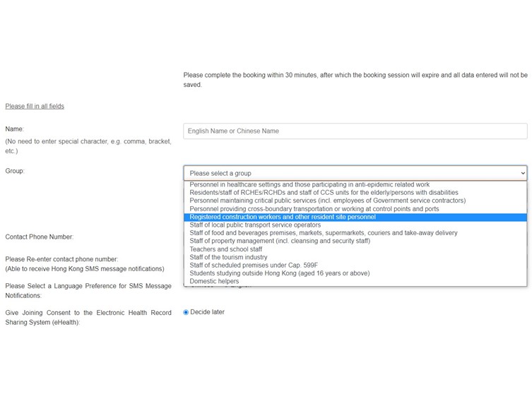Select 'Staff of food and beverages premises' option
Screen dimensions: 532x399
point(355,233)
